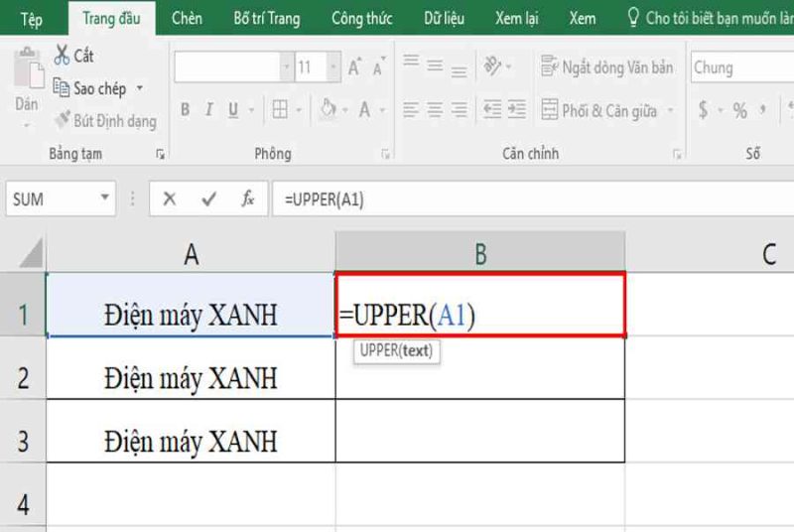Align text right
Image resolution: width=794 pixels, height=532 pixels.
pos(460,110)
